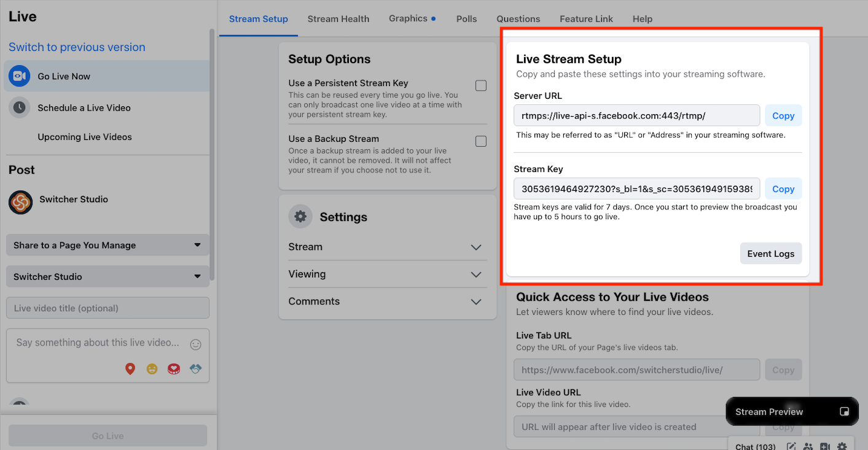Open the Switcher Studio page dropdown
The image size is (868, 450).
pyautogui.click(x=108, y=276)
